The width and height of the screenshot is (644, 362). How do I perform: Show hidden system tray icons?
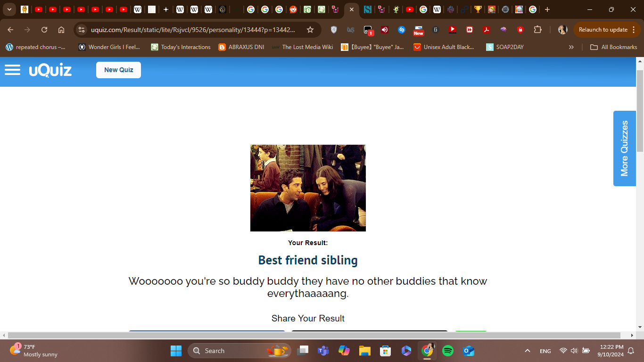(528, 351)
